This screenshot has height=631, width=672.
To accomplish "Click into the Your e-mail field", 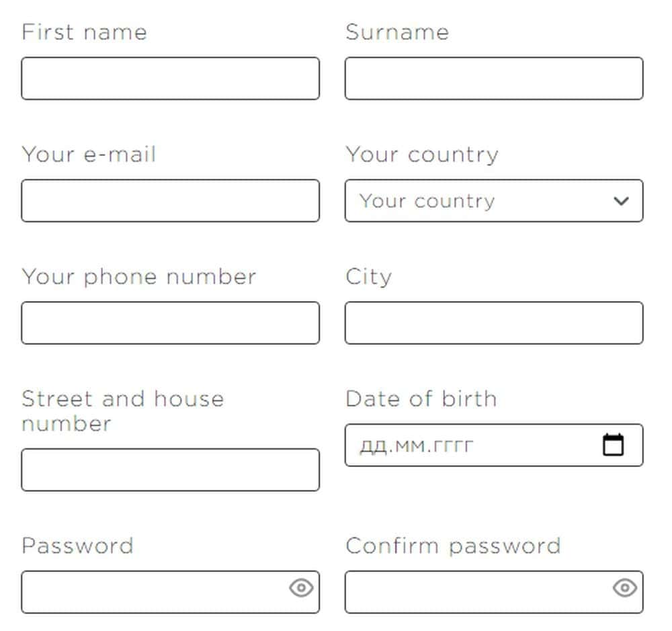I will pos(170,201).
